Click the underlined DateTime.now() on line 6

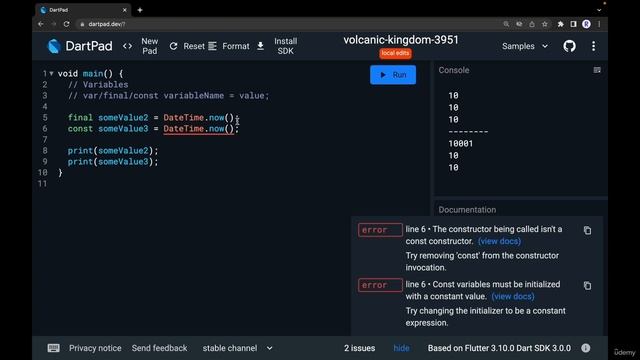point(199,129)
